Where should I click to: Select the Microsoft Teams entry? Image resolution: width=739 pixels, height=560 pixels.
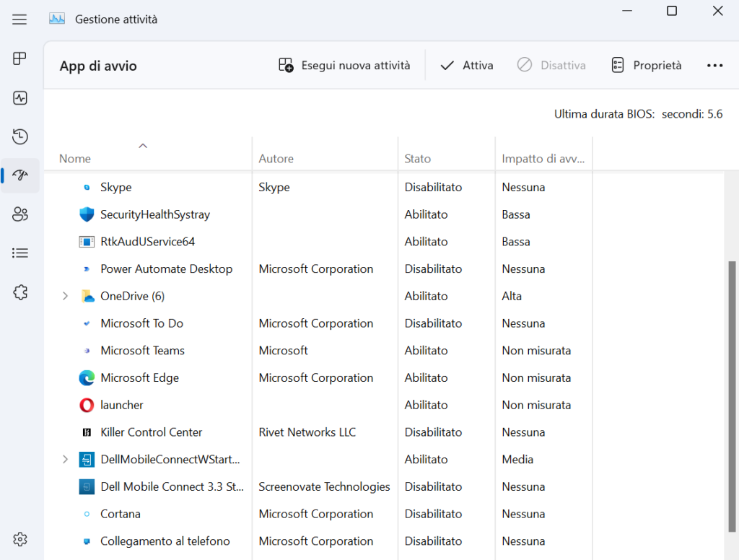click(x=142, y=351)
